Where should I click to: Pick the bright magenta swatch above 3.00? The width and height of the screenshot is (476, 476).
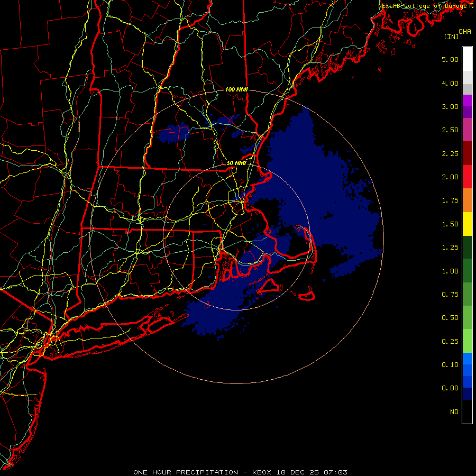(467, 100)
